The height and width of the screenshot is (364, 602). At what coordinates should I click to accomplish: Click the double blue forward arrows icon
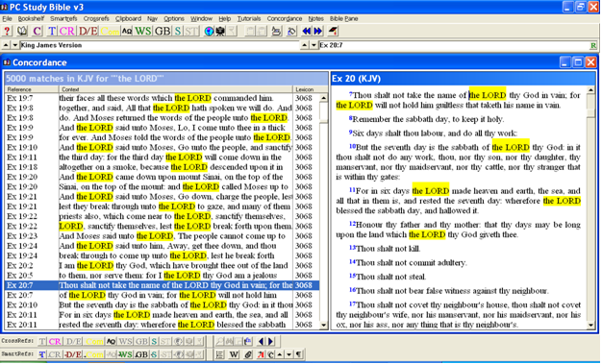[x=318, y=31]
